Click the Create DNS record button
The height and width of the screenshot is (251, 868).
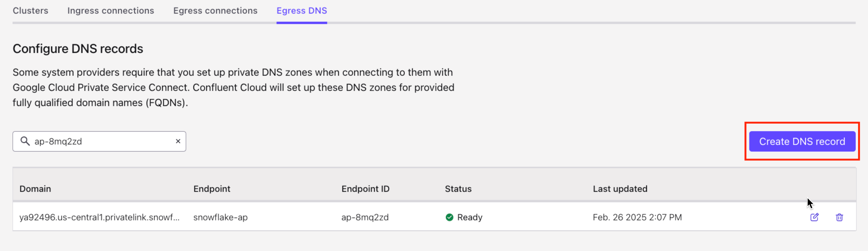[802, 141]
